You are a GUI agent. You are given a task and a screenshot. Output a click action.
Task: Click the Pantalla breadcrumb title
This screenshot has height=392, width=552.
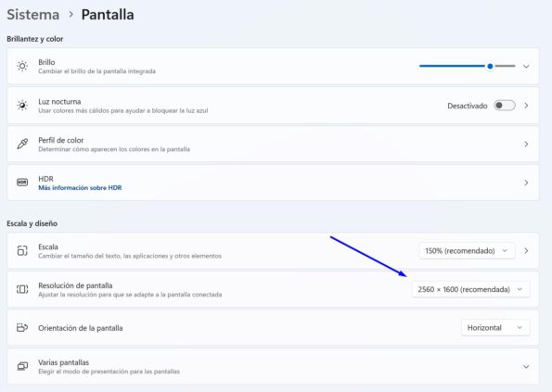(108, 15)
